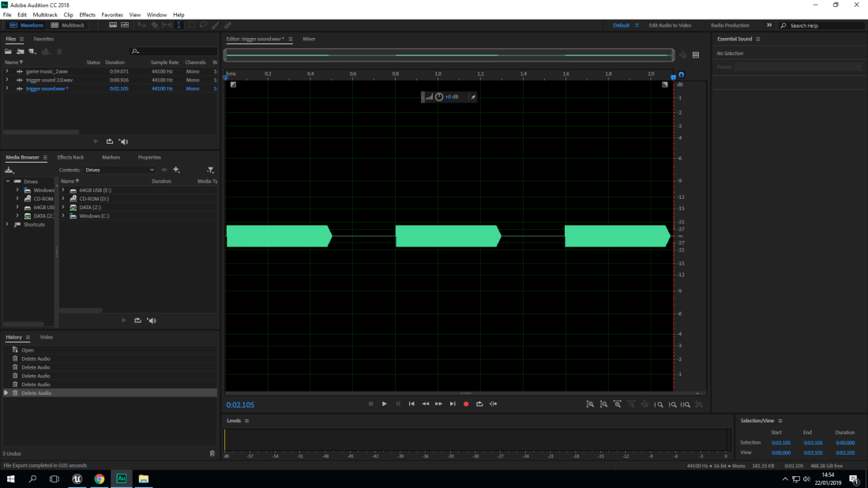Expand the DATA (Z:) drive row
The image size is (868, 488).
click(63, 207)
